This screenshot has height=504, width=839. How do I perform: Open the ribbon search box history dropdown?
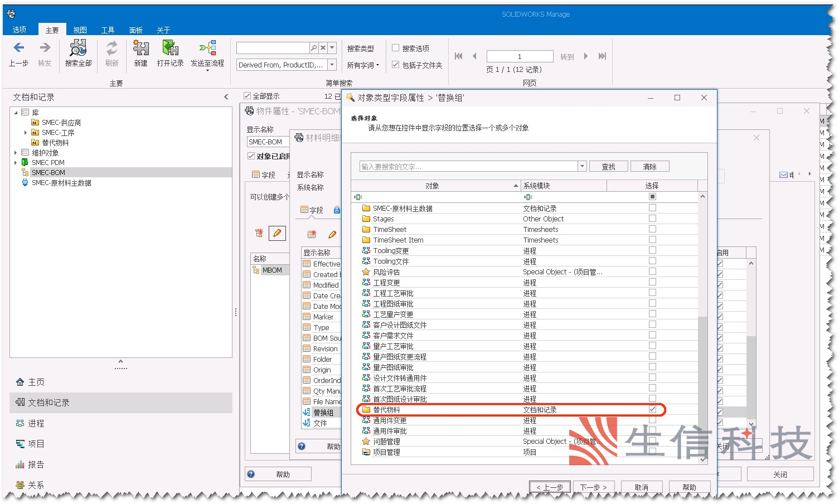(x=332, y=48)
